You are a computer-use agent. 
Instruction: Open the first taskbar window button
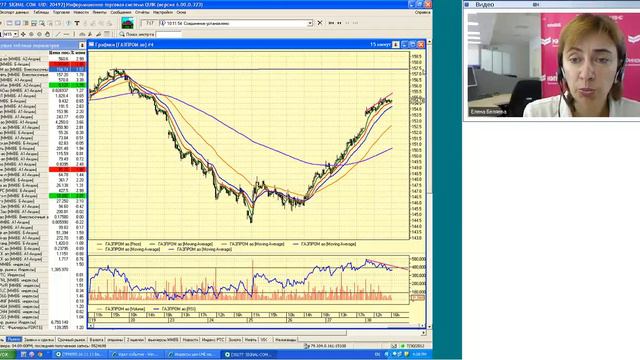point(79,354)
